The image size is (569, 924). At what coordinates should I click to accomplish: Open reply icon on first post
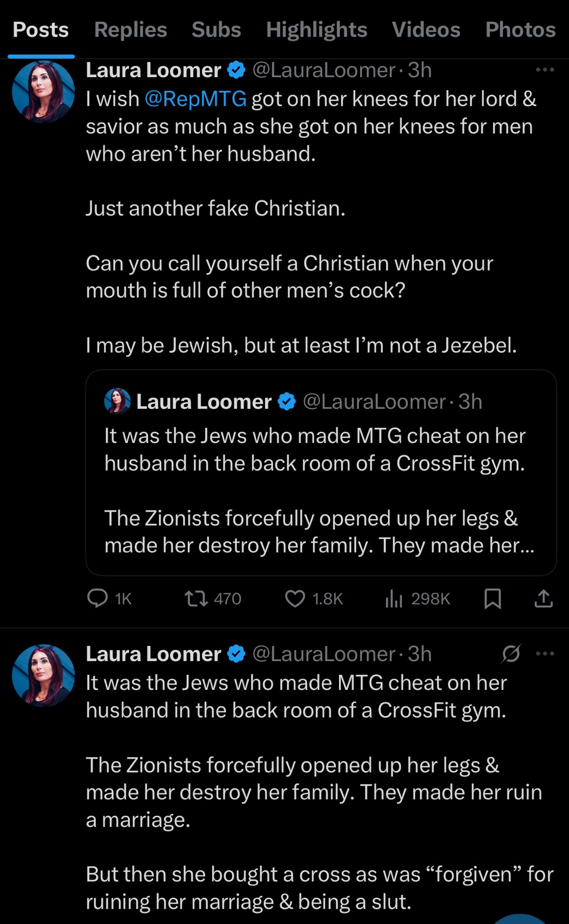97,598
